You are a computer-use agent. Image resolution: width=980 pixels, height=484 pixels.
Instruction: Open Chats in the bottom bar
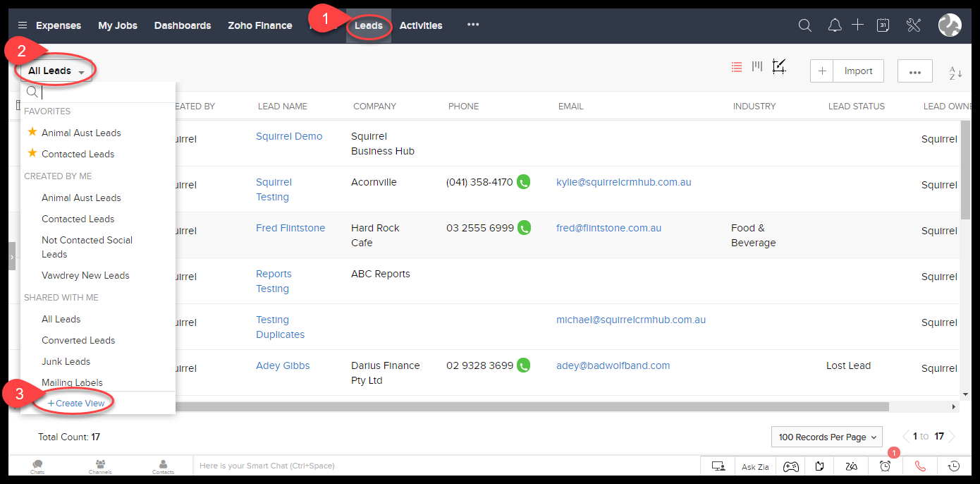tap(37, 466)
